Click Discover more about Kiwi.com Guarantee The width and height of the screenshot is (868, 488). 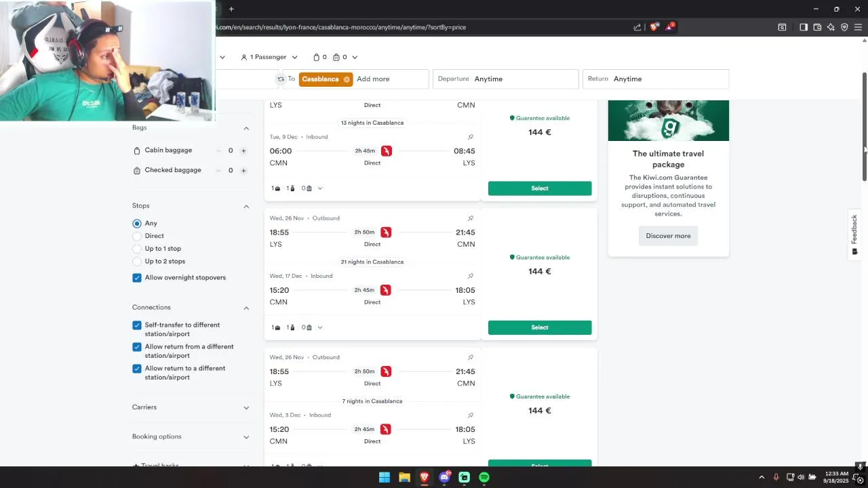click(x=668, y=236)
